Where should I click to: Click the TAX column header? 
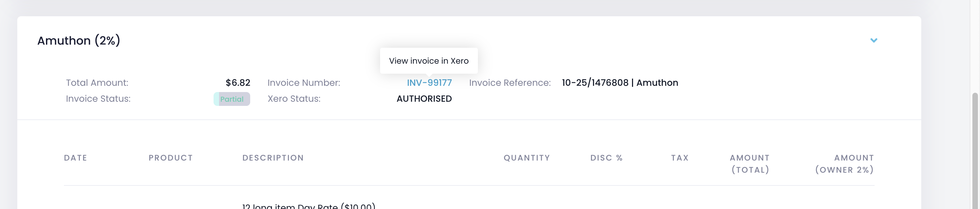679,157
